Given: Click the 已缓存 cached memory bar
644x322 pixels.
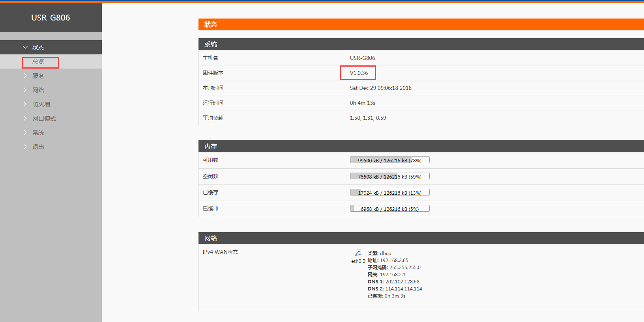Looking at the screenshot, I should click(389, 192).
